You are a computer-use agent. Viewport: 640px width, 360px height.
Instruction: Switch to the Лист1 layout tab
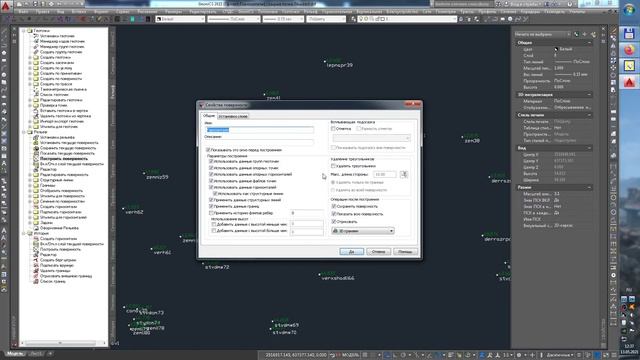click(36, 353)
